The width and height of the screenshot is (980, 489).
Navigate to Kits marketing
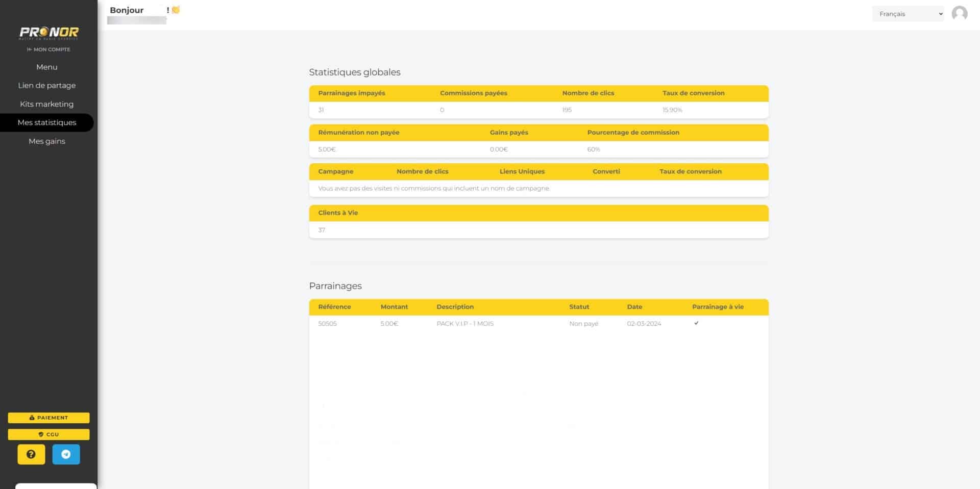(47, 104)
